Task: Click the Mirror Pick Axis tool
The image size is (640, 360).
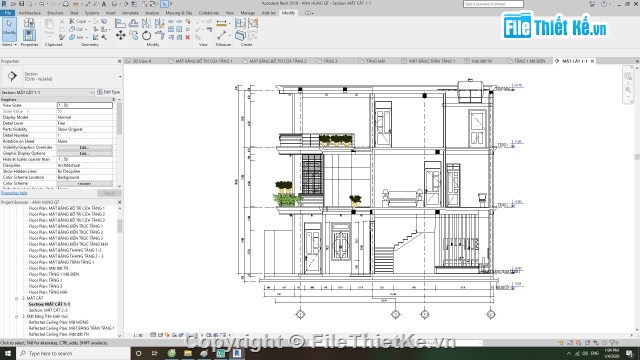Action: coord(147,23)
